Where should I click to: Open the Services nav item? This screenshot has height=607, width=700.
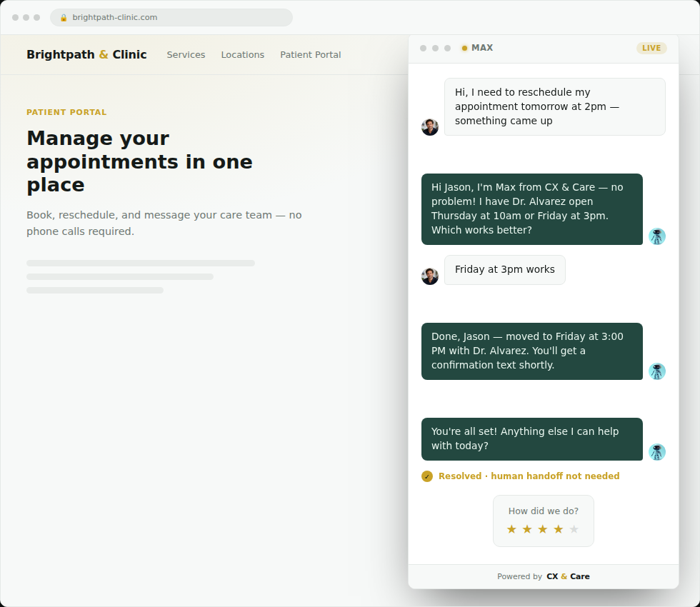coord(186,54)
